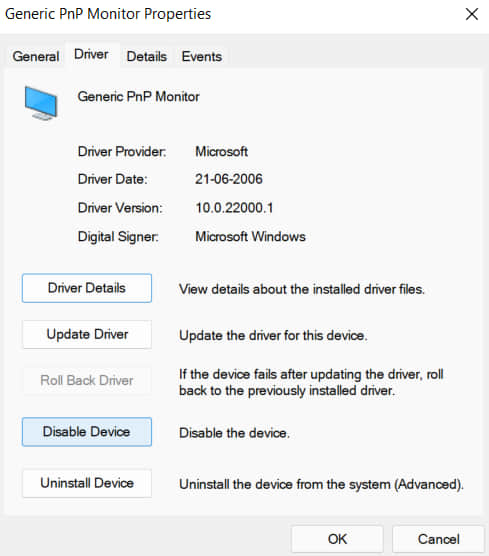
Task: Click the driver version value 10.0.22000.1
Action: [x=234, y=208]
